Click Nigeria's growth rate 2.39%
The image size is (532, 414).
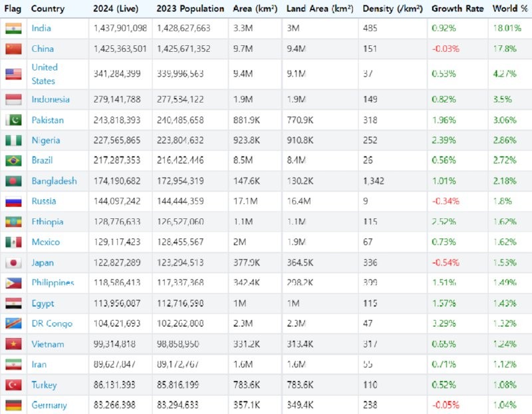coord(444,140)
